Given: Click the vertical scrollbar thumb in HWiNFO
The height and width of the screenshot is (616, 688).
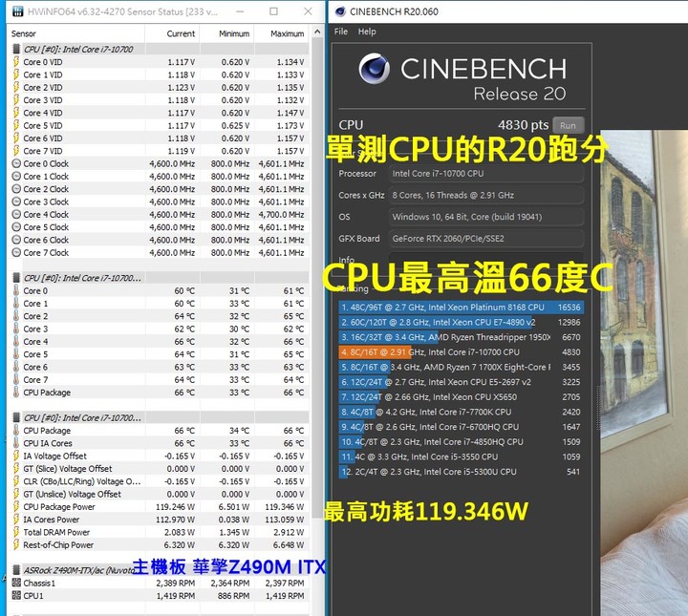Looking at the screenshot, I should pos(317,278).
